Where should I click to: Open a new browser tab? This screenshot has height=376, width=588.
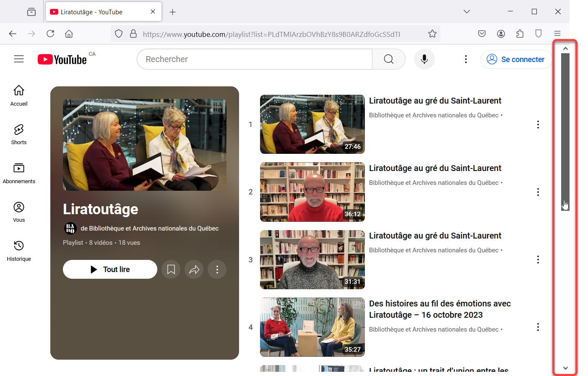click(x=172, y=12)
